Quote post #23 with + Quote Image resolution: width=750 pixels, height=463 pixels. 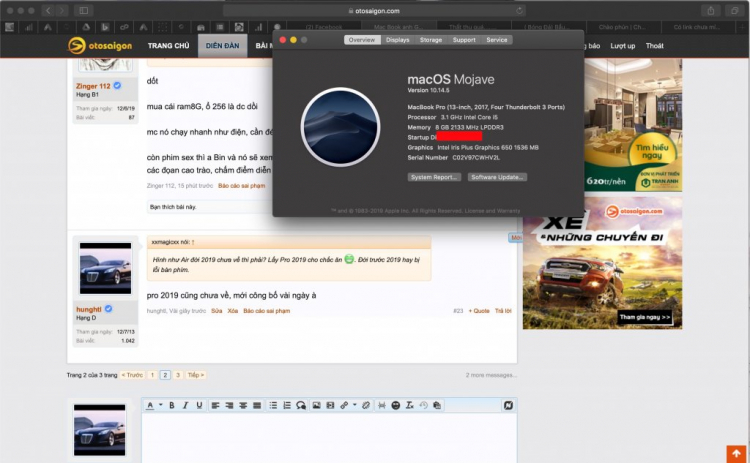[x=479, y=311]
